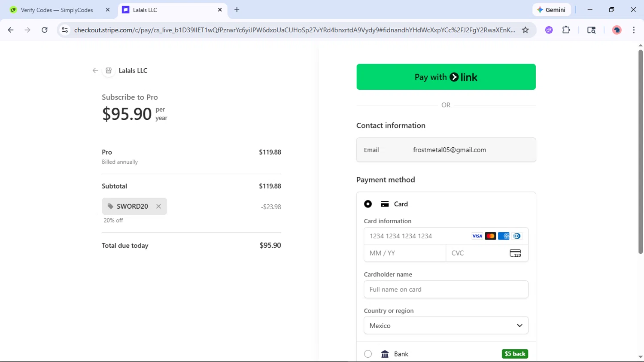This screenshot has width=644, height=362.
Task: Click the Pay with Link button
Action: 446,77
